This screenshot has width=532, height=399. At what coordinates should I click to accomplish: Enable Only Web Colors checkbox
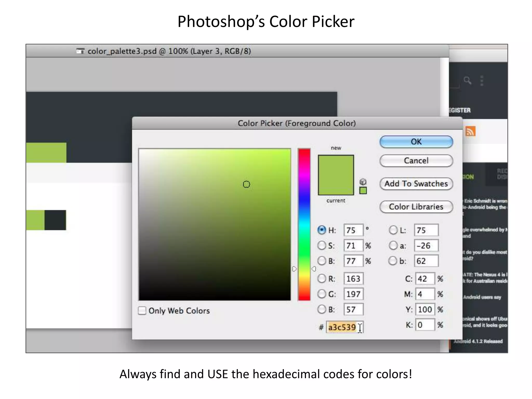tap(142, 310)
